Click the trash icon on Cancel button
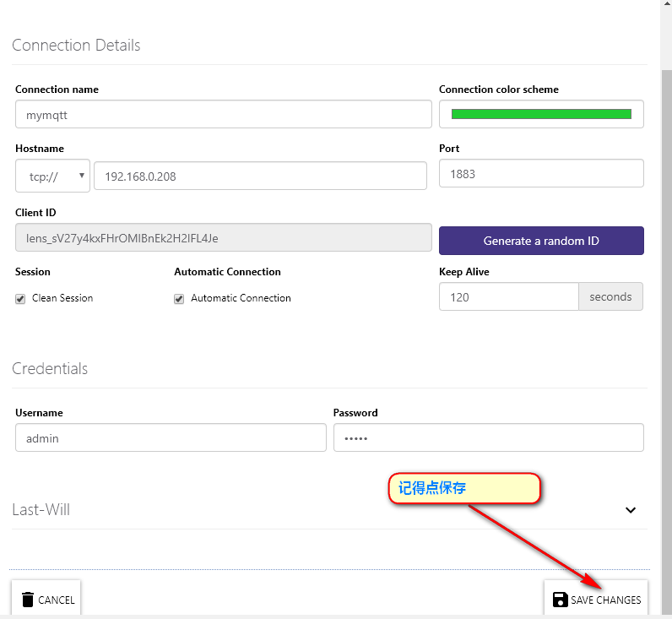 [x=28, y=600]
